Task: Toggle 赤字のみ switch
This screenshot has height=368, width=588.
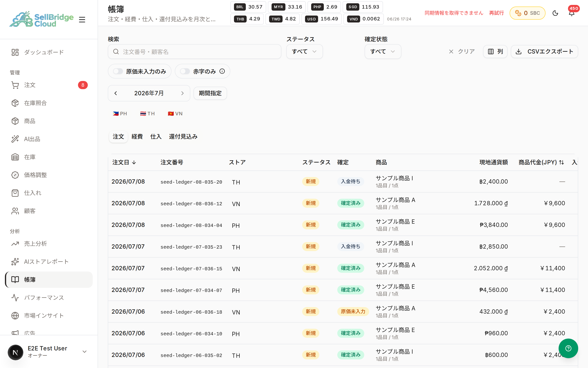Action: 185,71
